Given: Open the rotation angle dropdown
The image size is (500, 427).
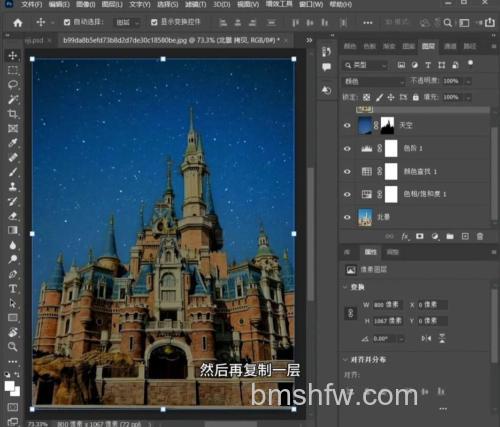Looking at the screenshot, I should pyautogui.click(x=402, y=339).
